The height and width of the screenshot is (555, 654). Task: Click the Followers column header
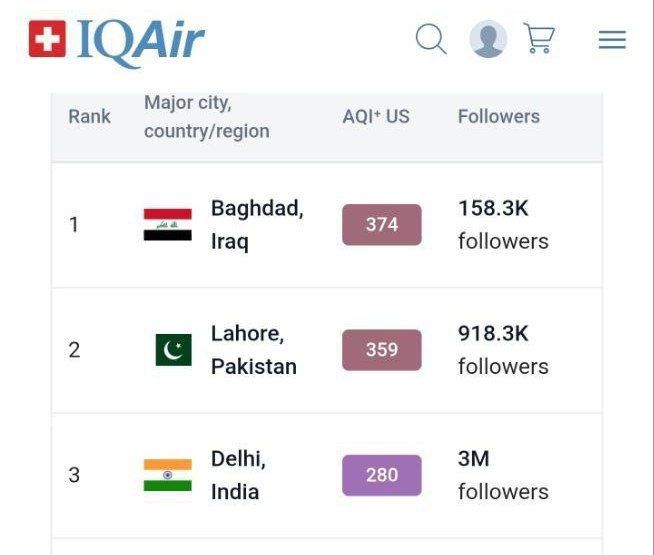pyautogui.click(x=498, y=117)
